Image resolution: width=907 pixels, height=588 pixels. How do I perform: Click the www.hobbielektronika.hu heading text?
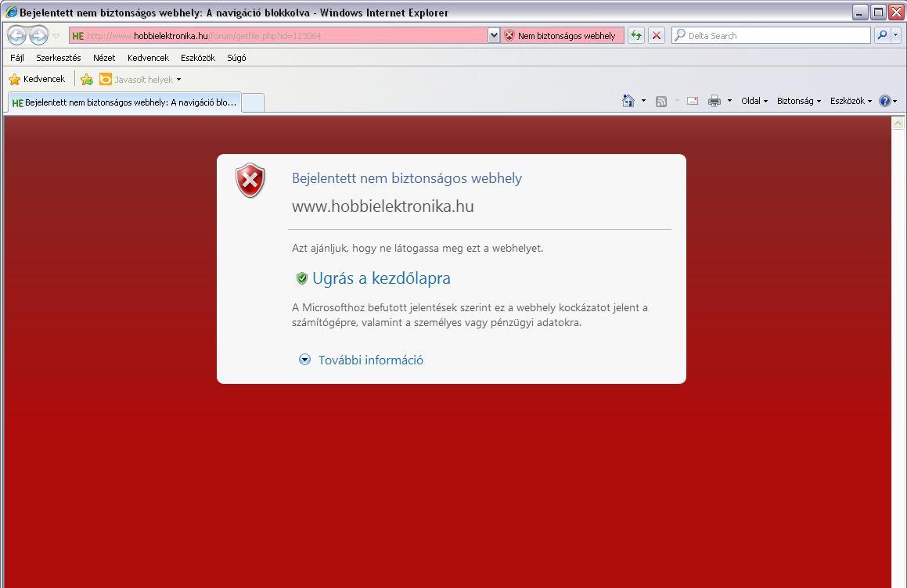[x=383, y=206]
